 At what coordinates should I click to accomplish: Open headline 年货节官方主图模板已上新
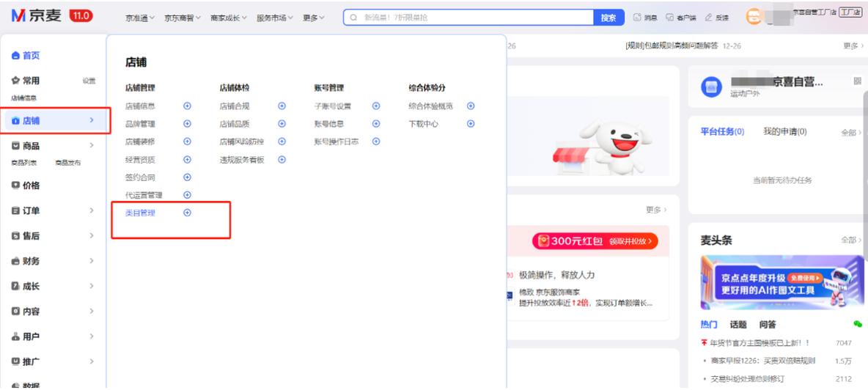click(x=760, y=343)
